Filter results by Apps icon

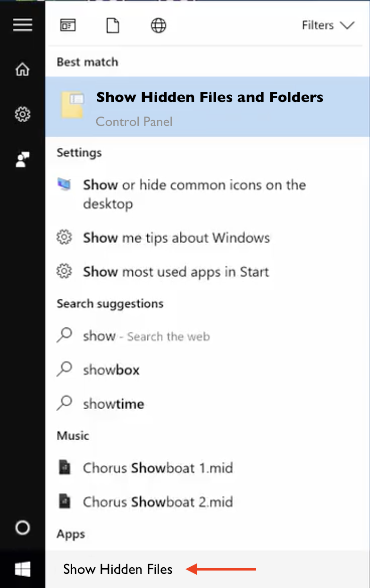tap(68, 25)
